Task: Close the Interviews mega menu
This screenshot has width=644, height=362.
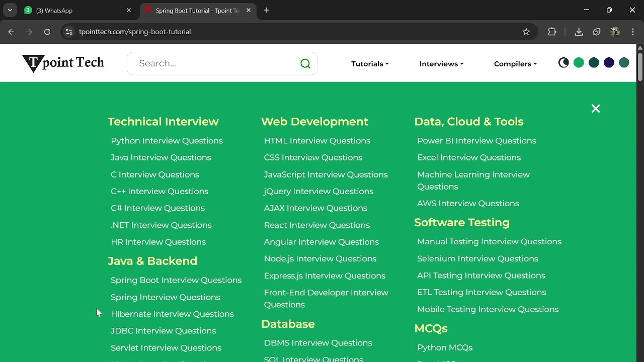Action: point(596,109)
